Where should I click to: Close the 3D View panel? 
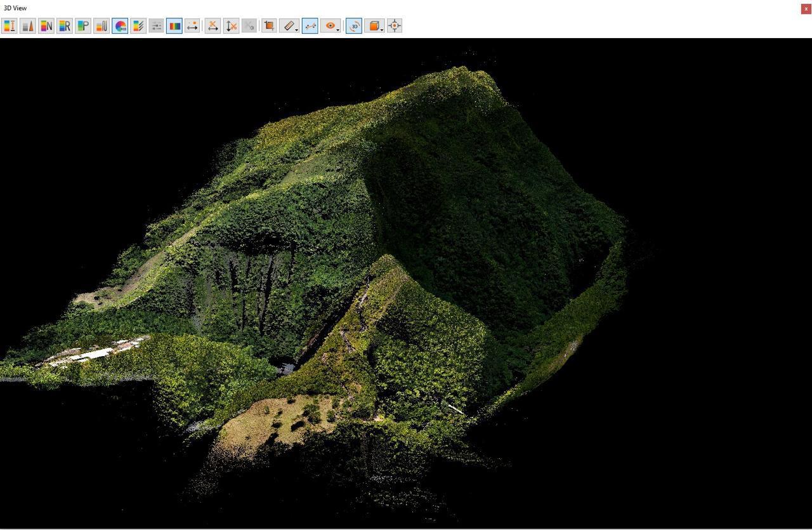[806, 9]
